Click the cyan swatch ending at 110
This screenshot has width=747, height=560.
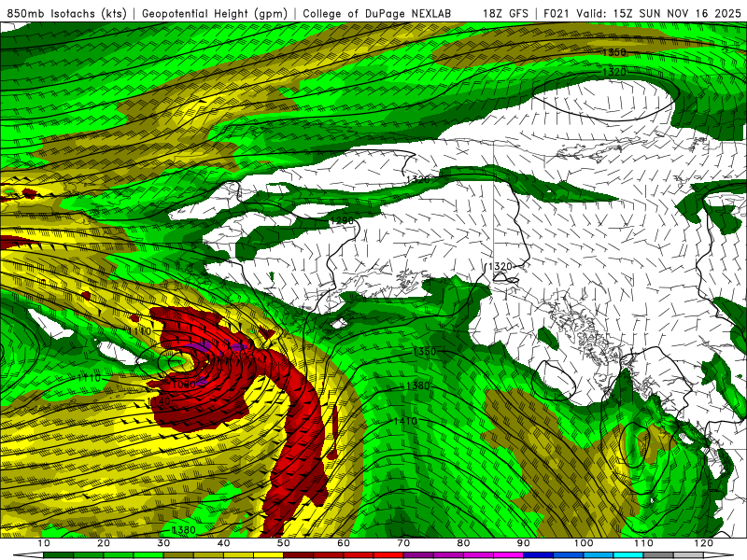click(x=628, y=555)
